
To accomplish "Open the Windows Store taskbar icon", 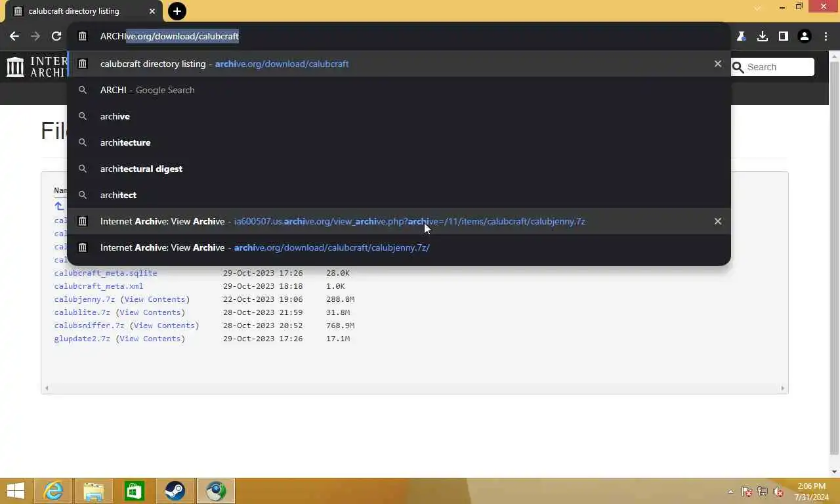I will [x=135, y=491].
